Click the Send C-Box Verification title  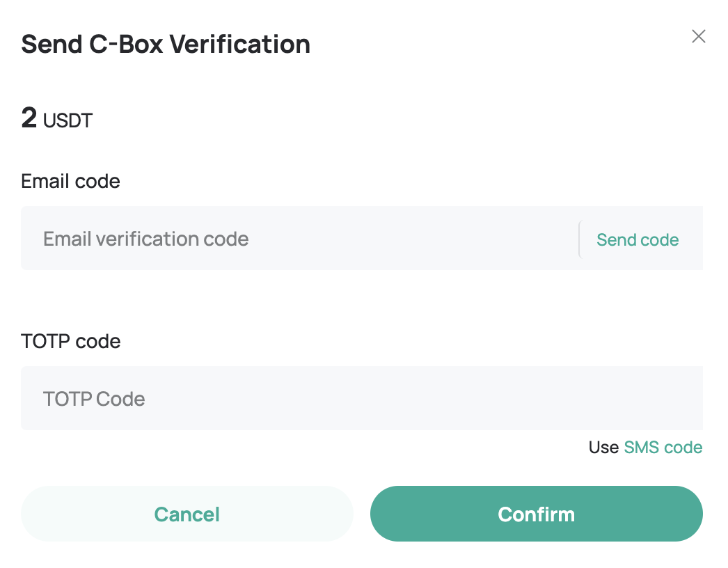[x=166, y=44]
